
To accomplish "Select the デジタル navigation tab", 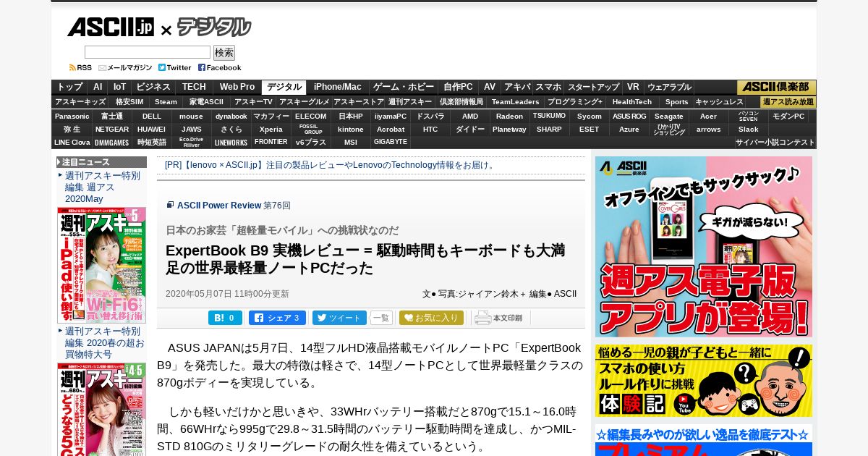I will [x=284, y=87].
